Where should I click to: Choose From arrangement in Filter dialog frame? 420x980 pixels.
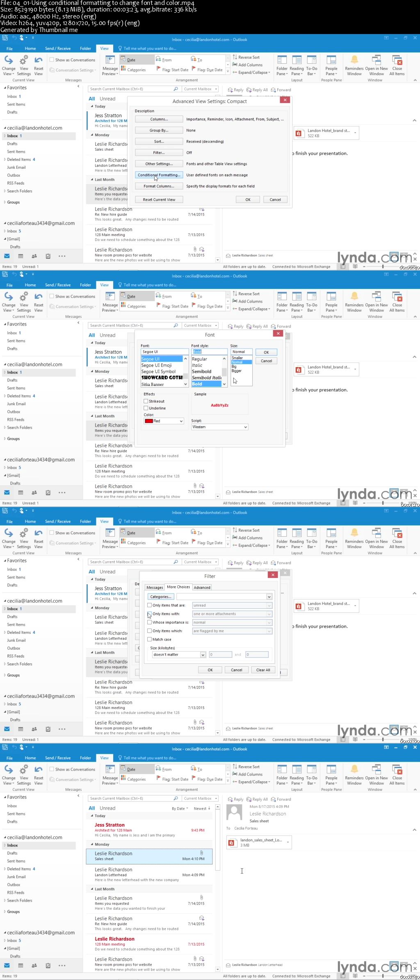pyautogui.click(x=164, y=532)
